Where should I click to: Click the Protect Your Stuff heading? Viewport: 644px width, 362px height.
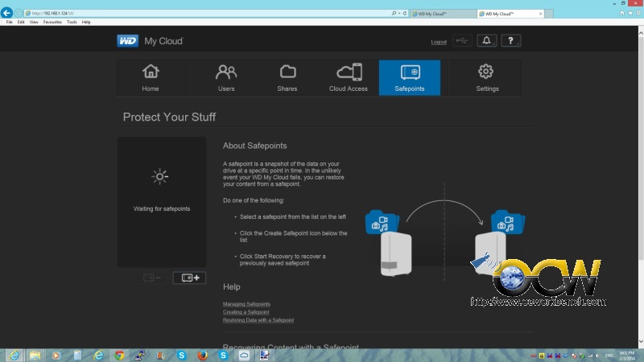169,117
